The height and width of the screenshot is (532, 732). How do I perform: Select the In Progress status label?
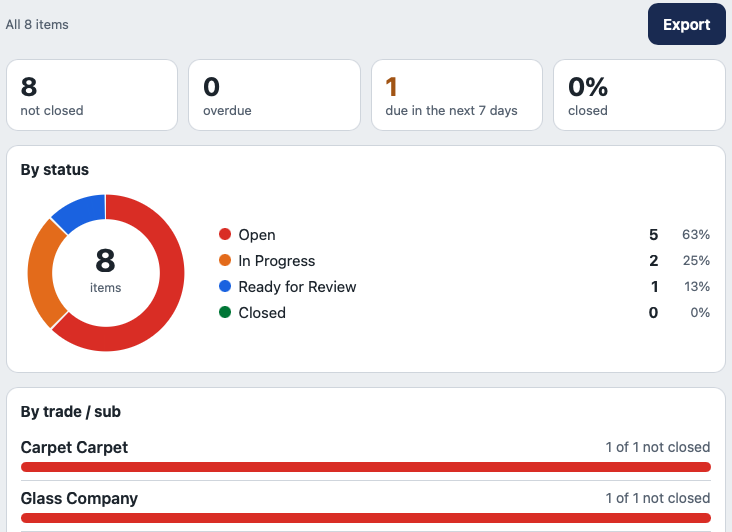(x=277, y=261)
